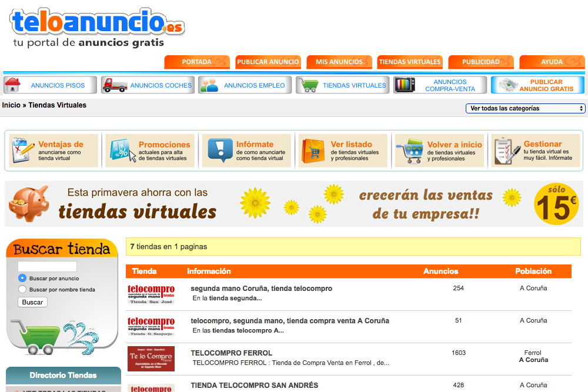
Task: Open the AYUDA tab
Action: coord(552,62)
